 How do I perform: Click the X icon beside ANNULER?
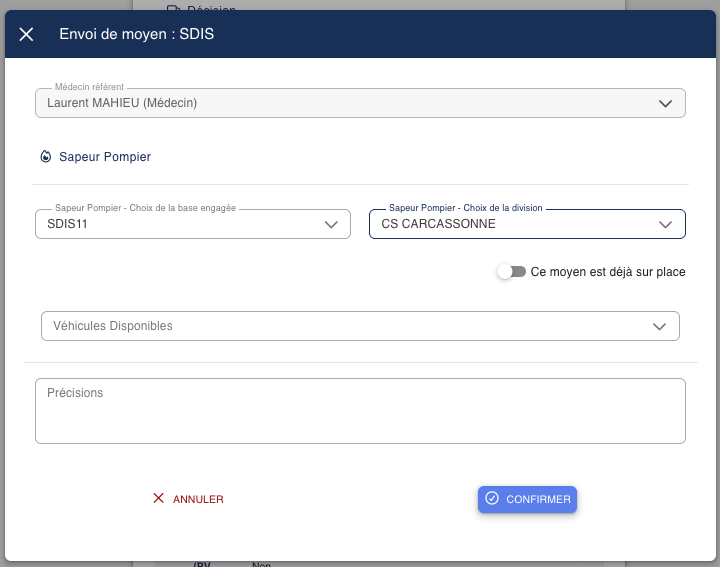pyautogui.click(x=158, y=498)
